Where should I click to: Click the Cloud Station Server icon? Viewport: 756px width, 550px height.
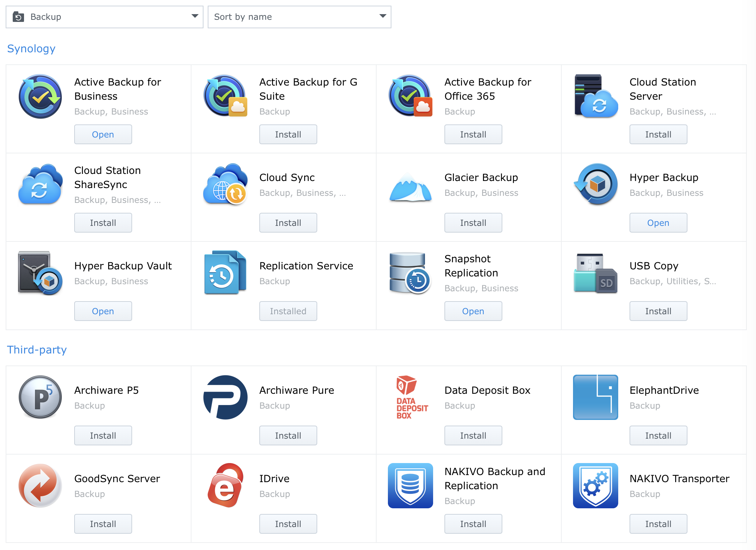point(596,96)
